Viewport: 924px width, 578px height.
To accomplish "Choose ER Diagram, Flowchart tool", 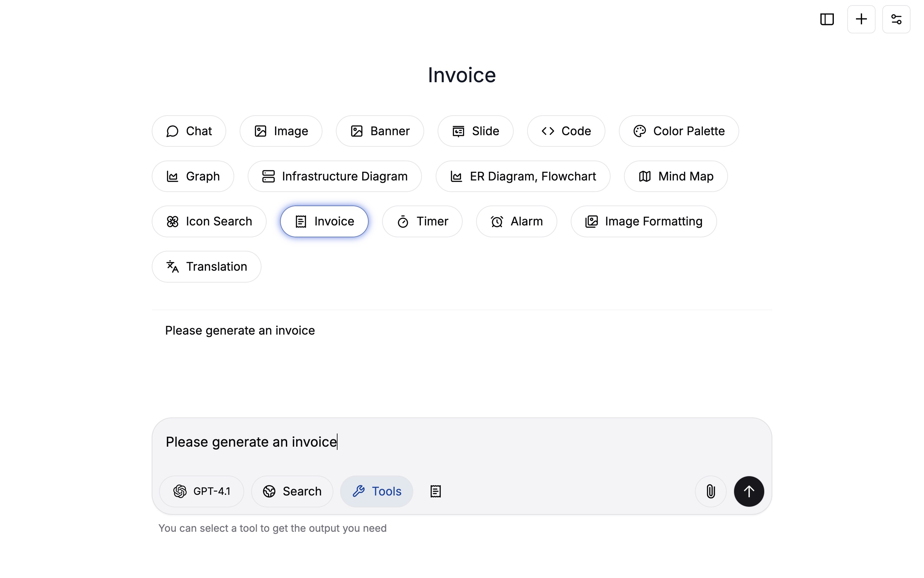I will tap(523, 176).
